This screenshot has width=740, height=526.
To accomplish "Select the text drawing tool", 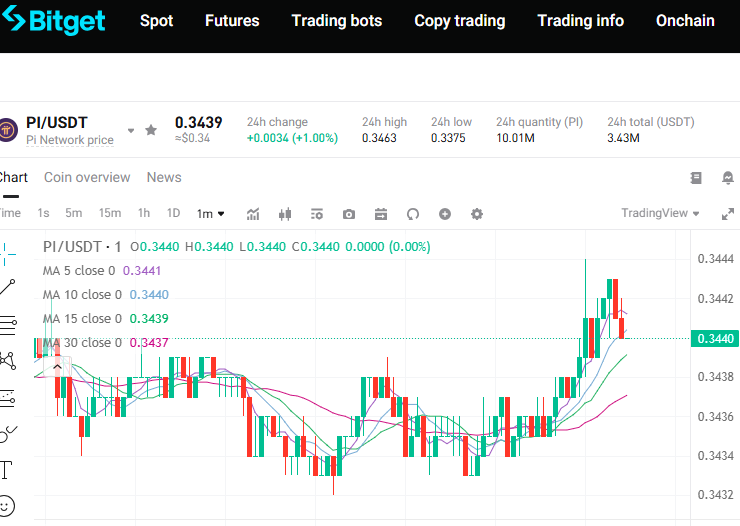I will coord(6,469).
